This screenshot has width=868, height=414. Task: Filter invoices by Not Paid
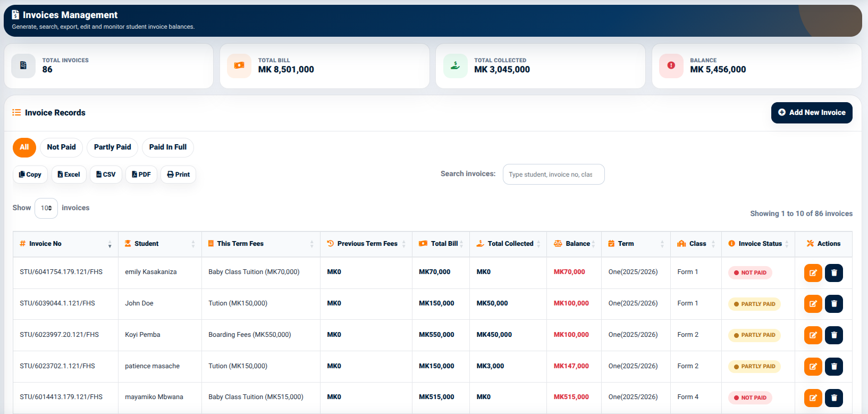pos(61,147)
